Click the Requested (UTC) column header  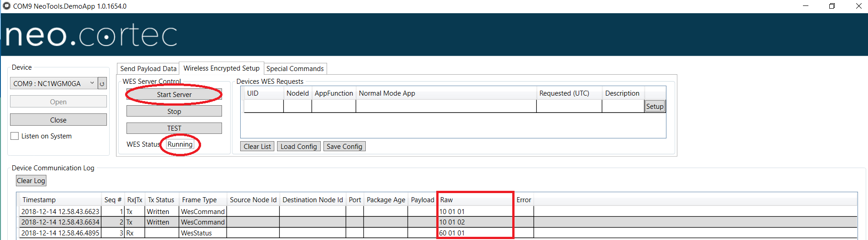click(569, 93)
